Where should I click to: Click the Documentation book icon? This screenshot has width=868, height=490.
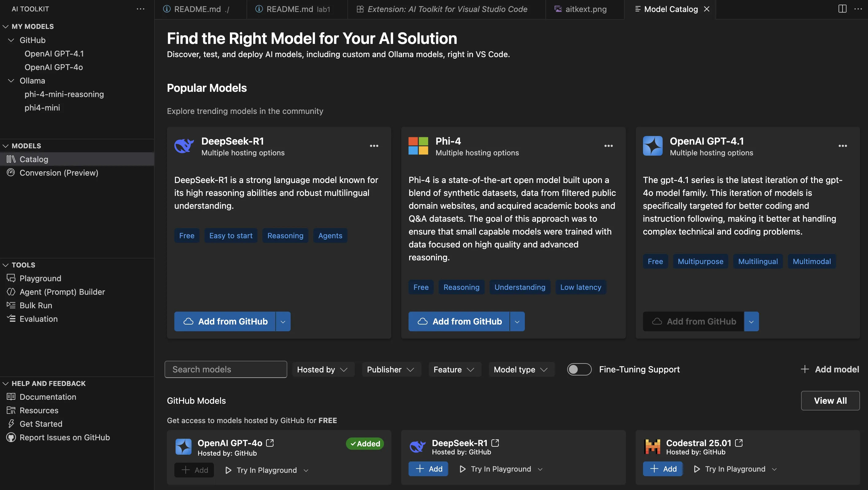pyautogui.click(x=11, y=397)
